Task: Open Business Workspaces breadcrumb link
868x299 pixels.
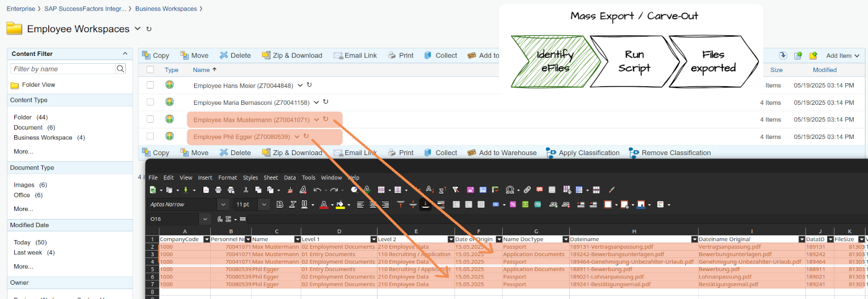Action: click(166, 9)
